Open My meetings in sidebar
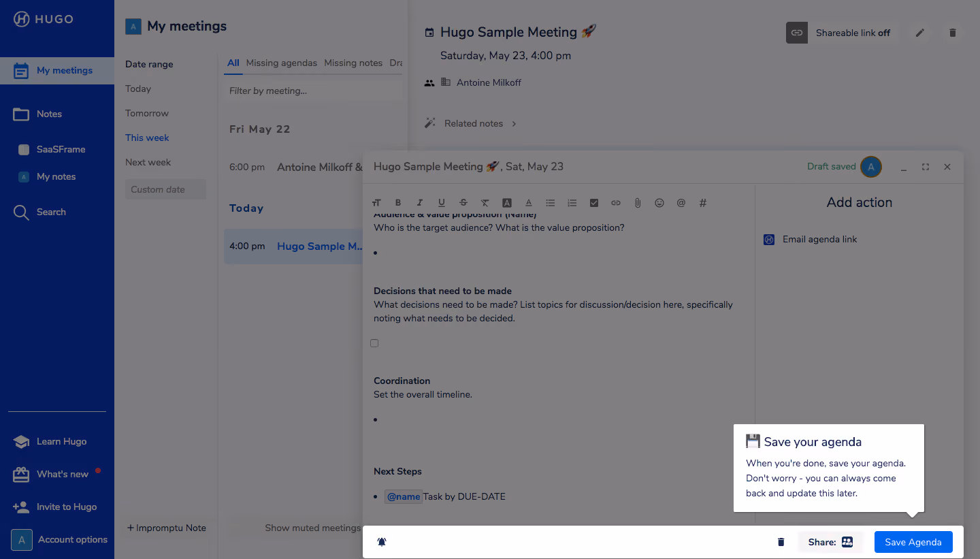Image resolution: width=980 pixels, height=559 pixels. (57, 70)
